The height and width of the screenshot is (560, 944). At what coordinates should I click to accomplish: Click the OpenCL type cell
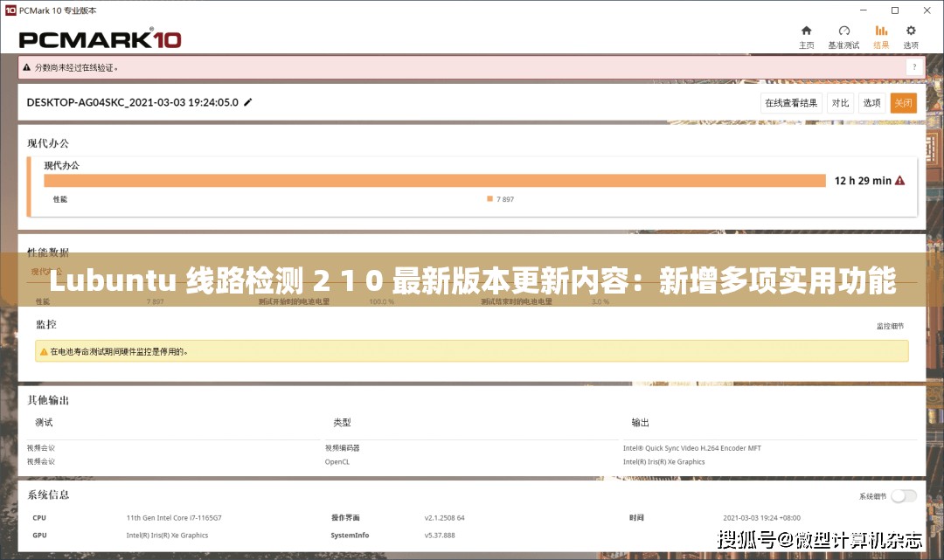pos(337,462)
